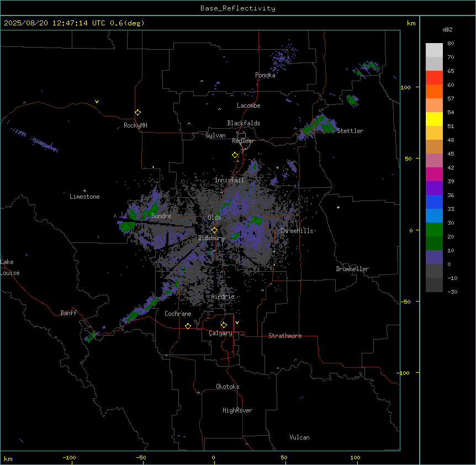Click the Blackfalds label
476x465 pixels.
[x=244, y=123]
